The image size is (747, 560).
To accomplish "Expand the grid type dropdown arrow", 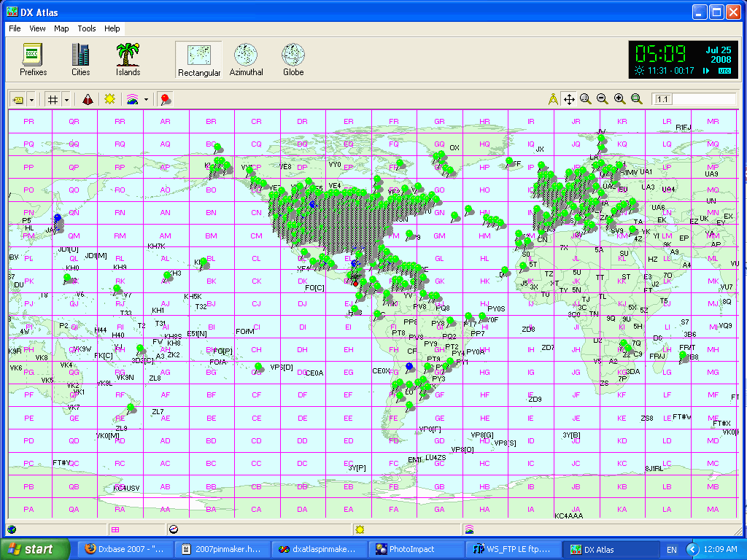I will pos(66,99).
